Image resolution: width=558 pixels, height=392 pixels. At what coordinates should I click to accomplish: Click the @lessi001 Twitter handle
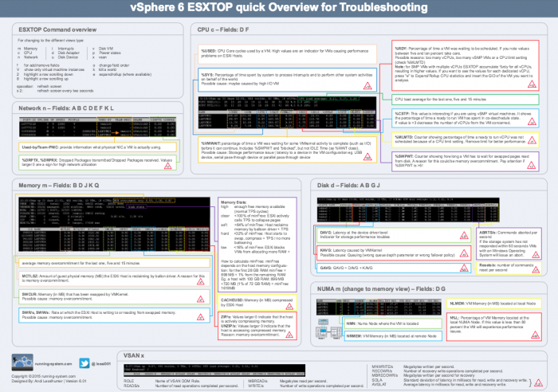pyautogui.click(x=101, y=364)
